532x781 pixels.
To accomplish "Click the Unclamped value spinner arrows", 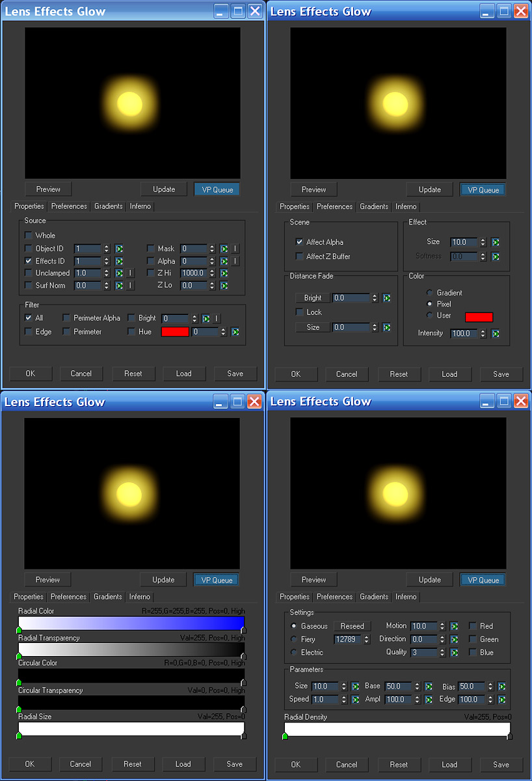I will pyautogui.click(x=107, y=273).
